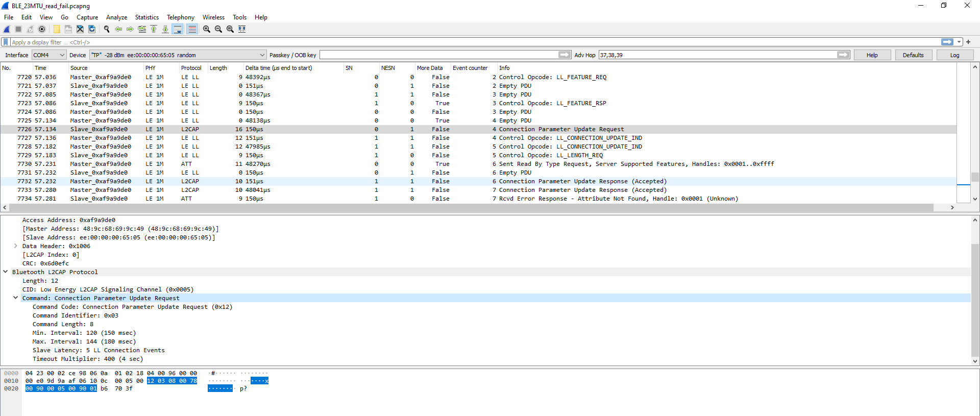Select packet 7720 LL_FEATURE_REQ row
Image resolution: width=980 pixels, height=416 pixels.
[478, 77]
